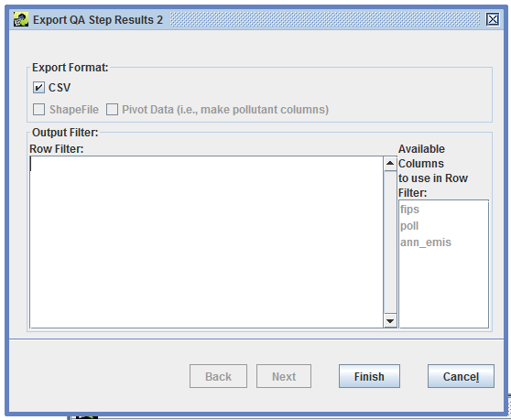Toggle the ShapeFile checkbox
The height and width of the screenshot is (420, 511).
(38, 110)
